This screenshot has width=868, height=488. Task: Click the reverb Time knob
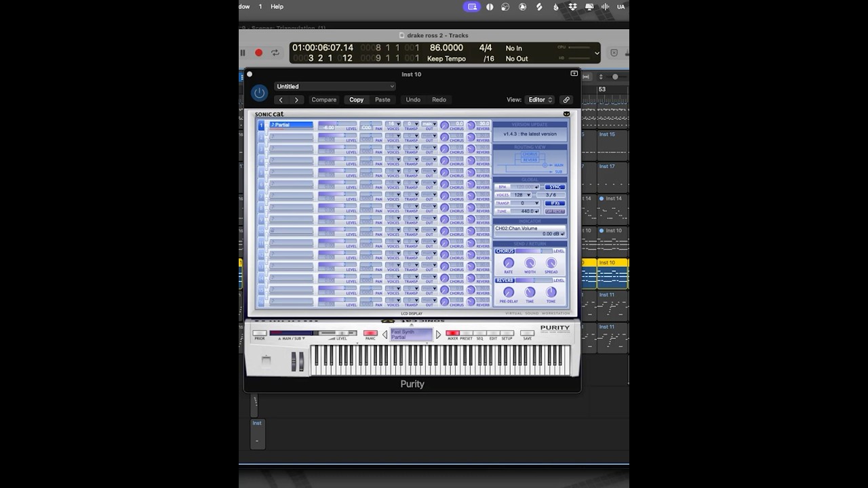coord(530,292)
